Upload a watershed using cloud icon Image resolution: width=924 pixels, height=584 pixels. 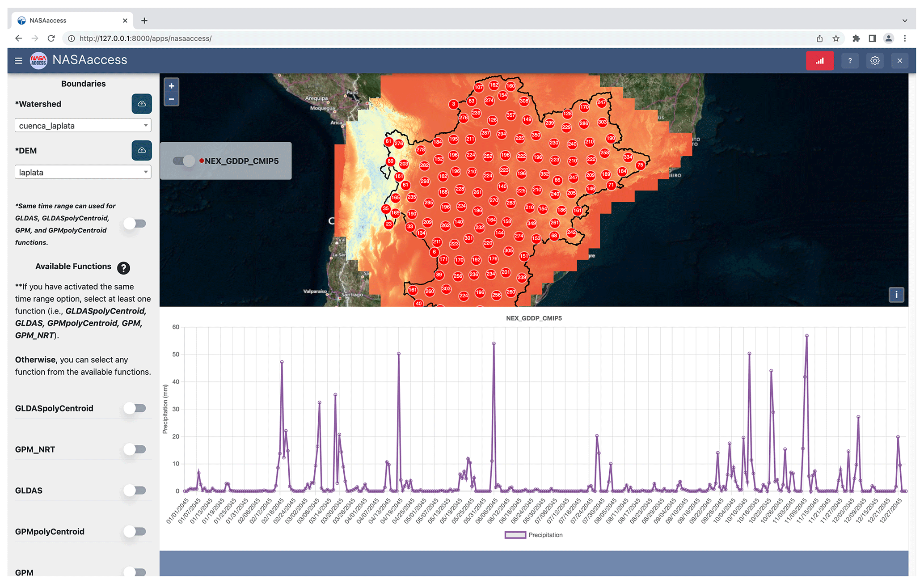[142, 104]
